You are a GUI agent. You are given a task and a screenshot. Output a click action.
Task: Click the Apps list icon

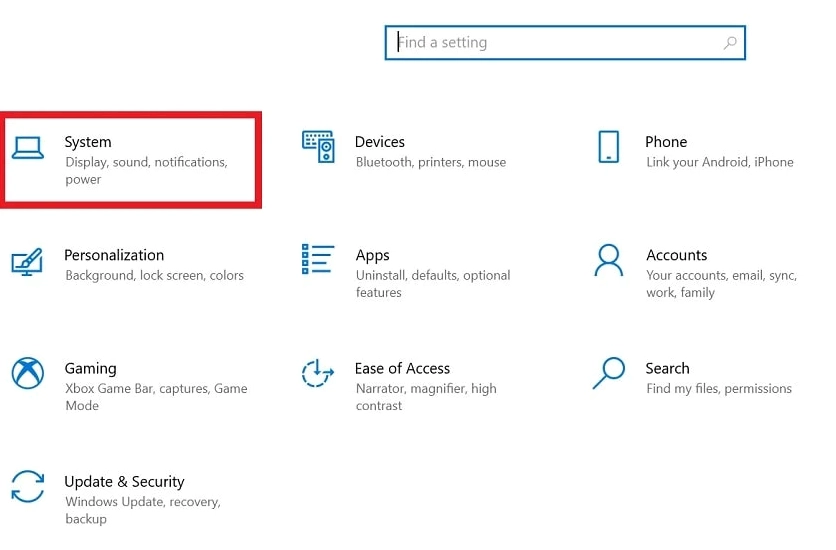tap(318, 259)
